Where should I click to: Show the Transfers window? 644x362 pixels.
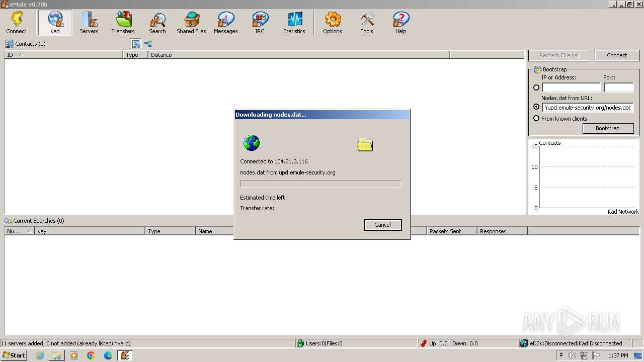coord(123,23)
